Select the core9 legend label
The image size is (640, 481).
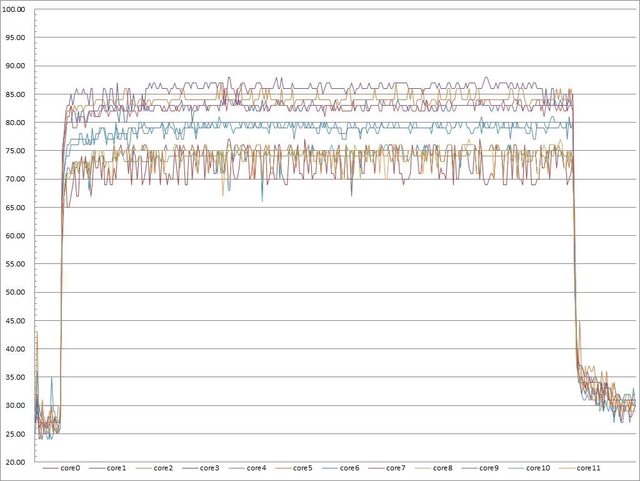tap(489, 468)
